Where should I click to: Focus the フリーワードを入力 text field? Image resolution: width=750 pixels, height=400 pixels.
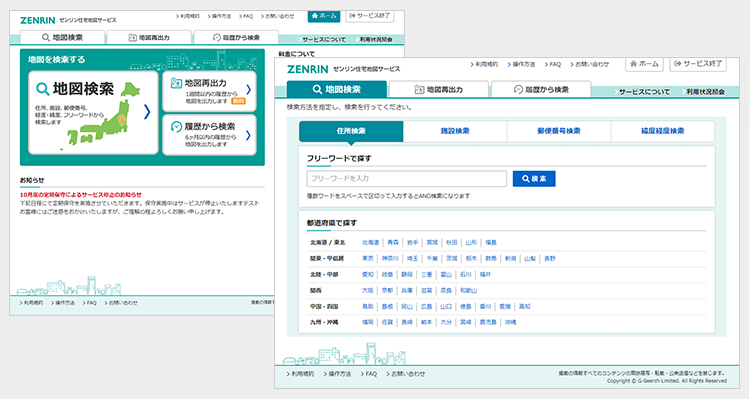point(407,178)
